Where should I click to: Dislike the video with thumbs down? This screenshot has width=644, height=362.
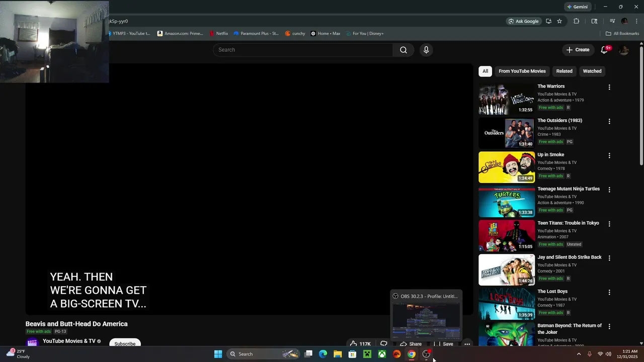pos(384,343)
